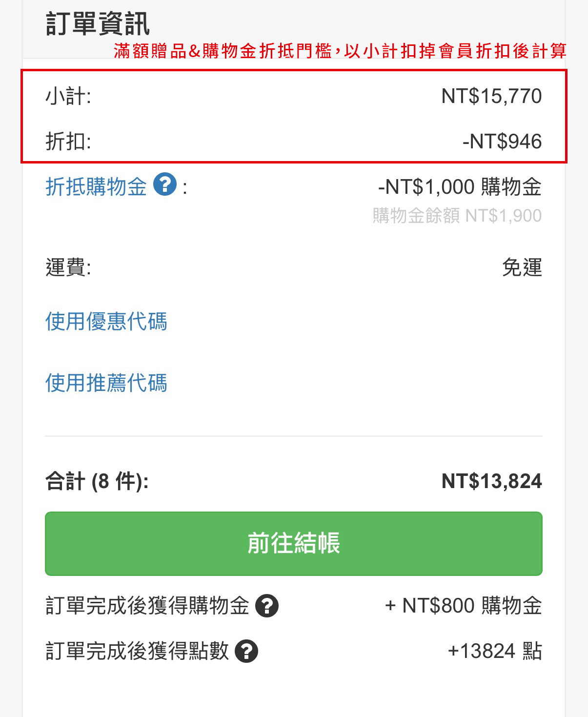588x717 pixels.
Task: Click the 使用推薦代碼 link
Action: click(106, 383)
